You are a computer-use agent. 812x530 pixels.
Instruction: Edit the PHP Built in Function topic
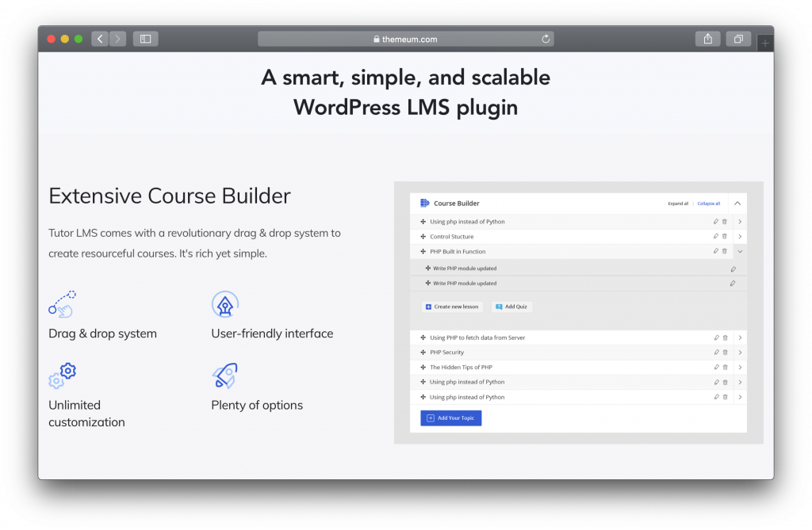(x=716, y=251)
